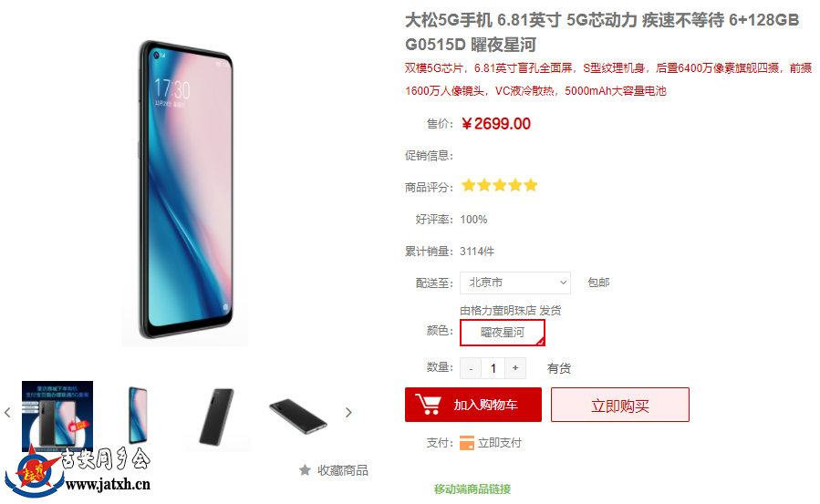This screenshot has height=504, width=820.
Task: Click the 吉安同乡会 watermark logo
Action: tap(78, 471)
